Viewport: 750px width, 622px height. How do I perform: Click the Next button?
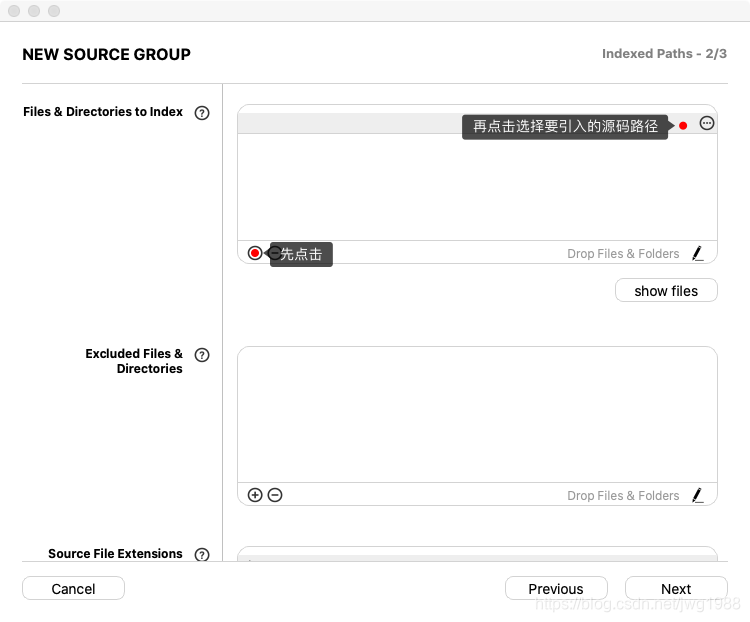pos(676,589)
